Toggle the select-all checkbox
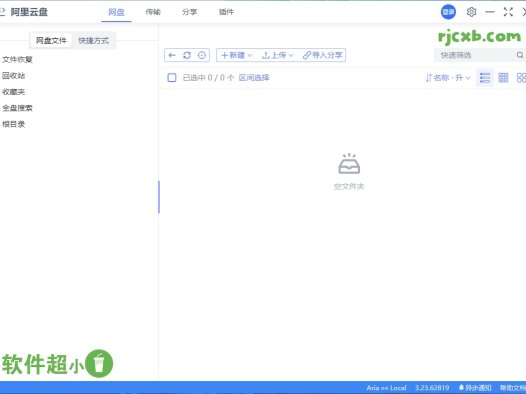 point(172,78)
